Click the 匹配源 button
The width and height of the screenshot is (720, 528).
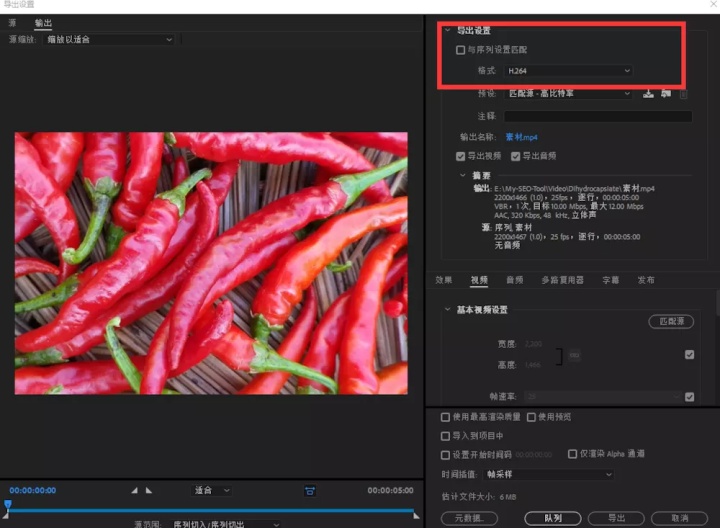click(671, 321)
